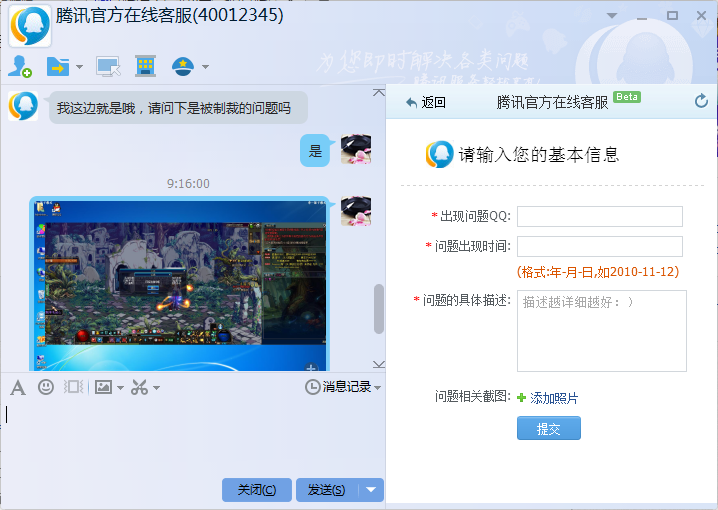Viewport: 718px width, 510px height.
Task: Click the add friend icon
Action: 20,67
